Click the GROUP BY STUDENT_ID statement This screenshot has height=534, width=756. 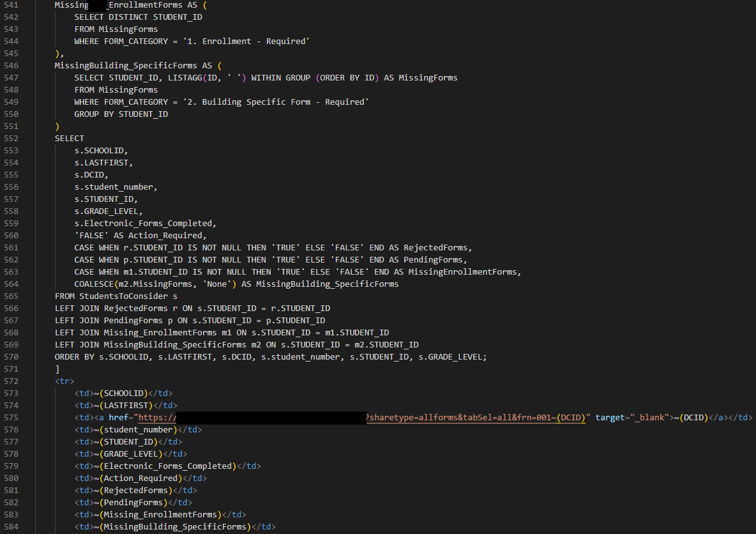[x=121, y=114]
